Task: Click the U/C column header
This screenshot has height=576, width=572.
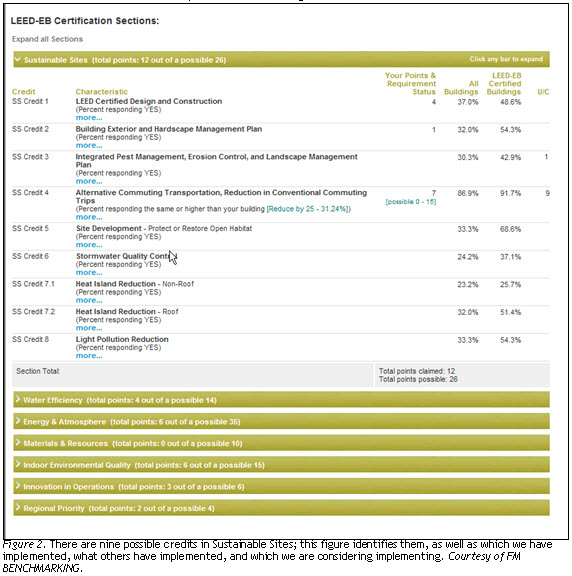Action: point(543,92)
